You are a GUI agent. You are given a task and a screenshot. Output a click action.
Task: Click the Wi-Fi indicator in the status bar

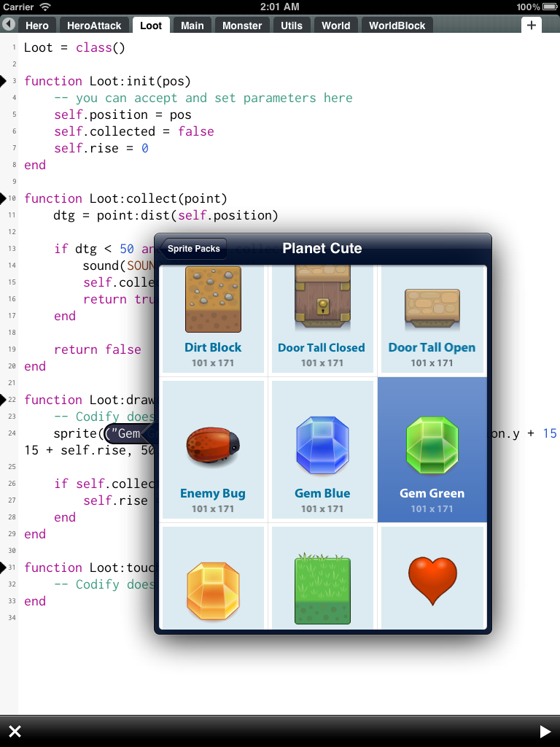45,7
